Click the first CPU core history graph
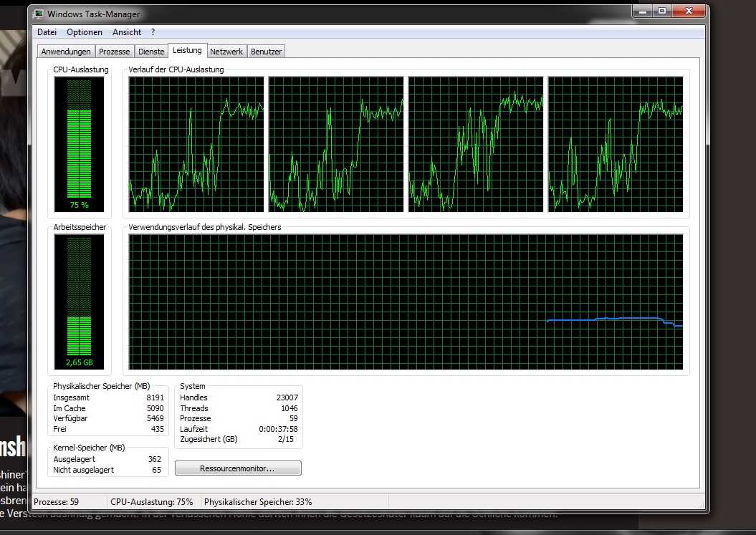The height and width of the screenshot is (535, 756). click(x=196, y=144)
